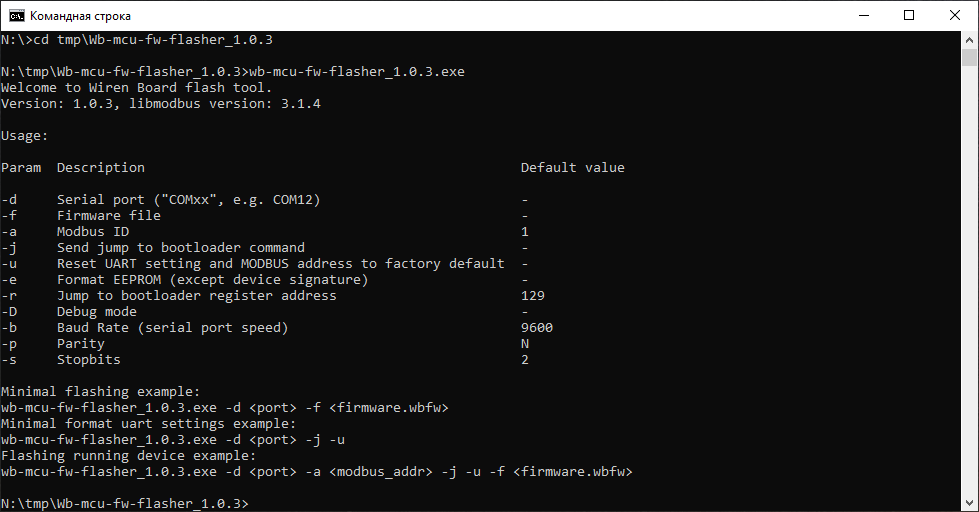This screenshot has height=512, width=979.
Task: Click the "Welcome to Wiren Board flash tool." line
Action: pyautogui.click(x=136, y=88)
